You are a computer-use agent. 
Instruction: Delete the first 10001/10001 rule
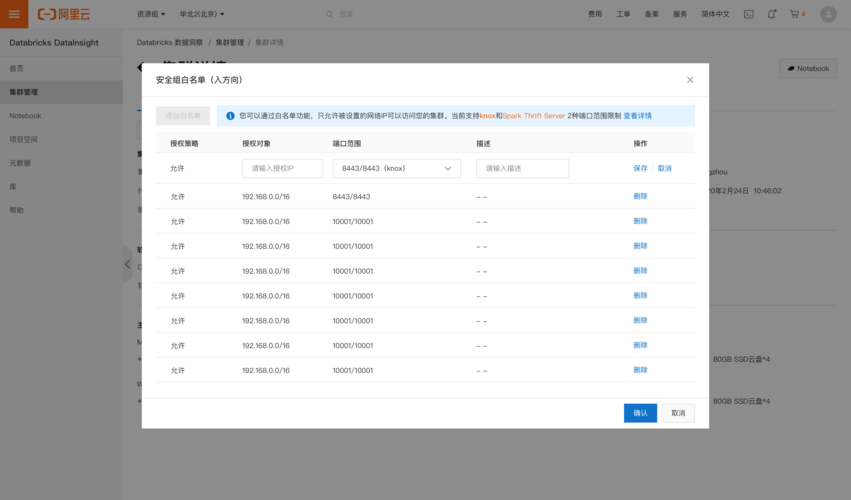[640, 221]
